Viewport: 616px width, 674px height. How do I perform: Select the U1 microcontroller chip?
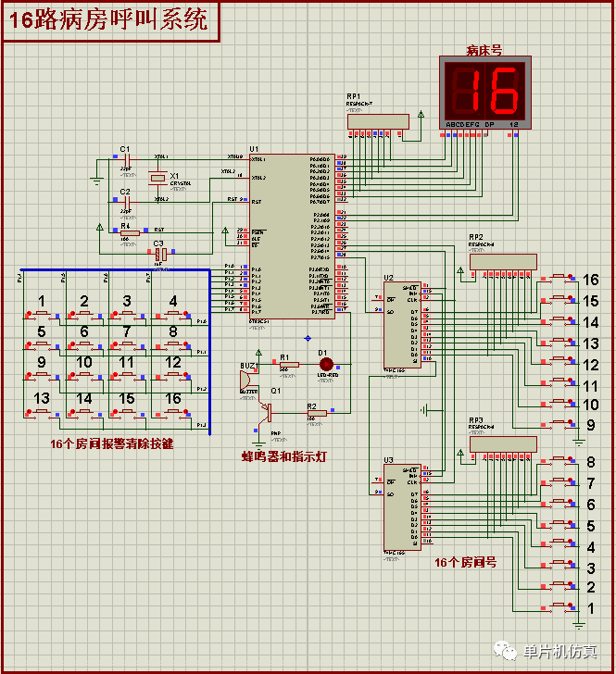tap(292, 236)
